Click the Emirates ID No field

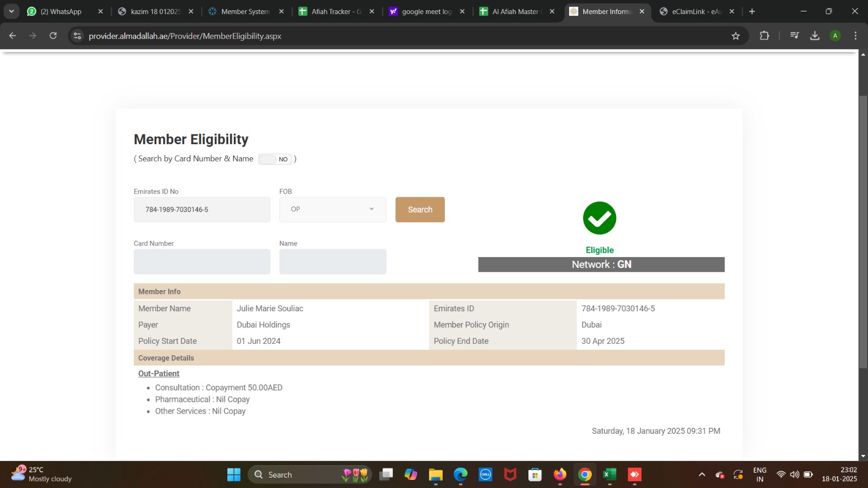tap(202, 209)
